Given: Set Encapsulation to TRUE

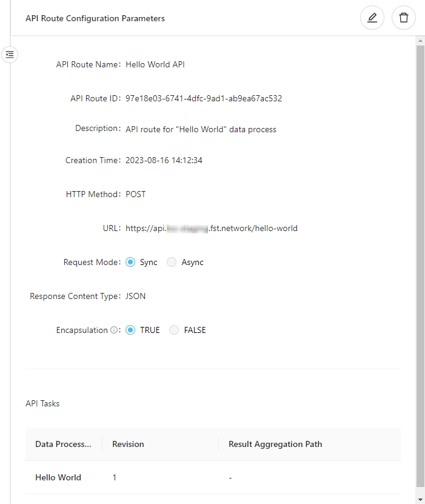Looking at the screenshot, I should click(x=130, y=331).
